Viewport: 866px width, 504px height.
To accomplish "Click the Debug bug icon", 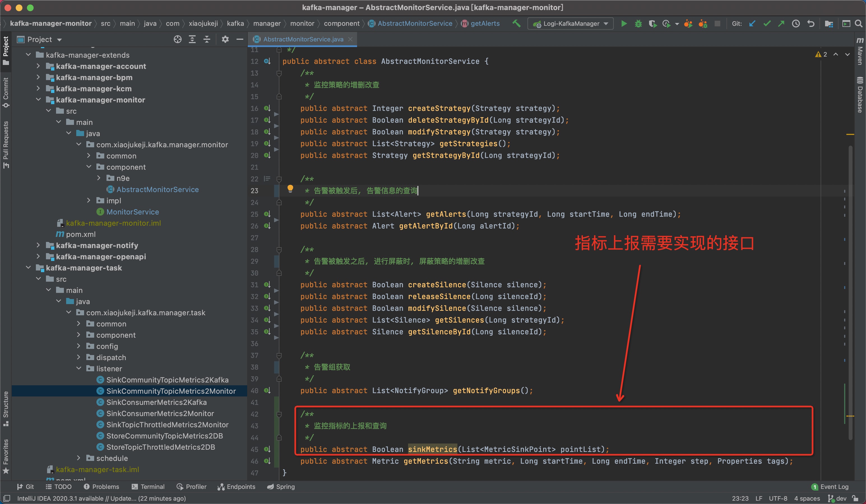I will coord(638,24).
